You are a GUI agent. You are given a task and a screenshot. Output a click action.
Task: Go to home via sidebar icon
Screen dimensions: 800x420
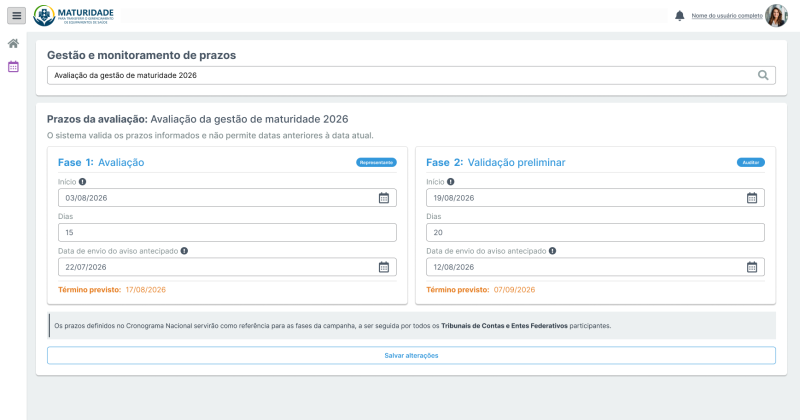coord(13,43)
